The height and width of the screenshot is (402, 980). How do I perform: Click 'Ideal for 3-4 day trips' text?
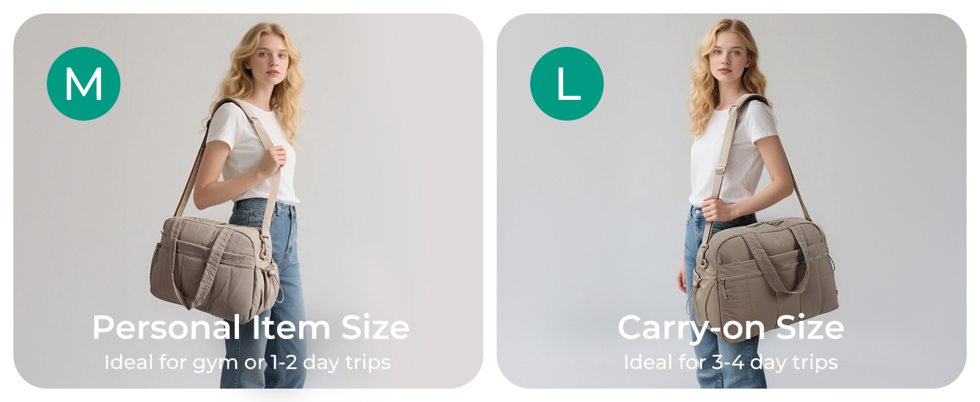point(730,363)
